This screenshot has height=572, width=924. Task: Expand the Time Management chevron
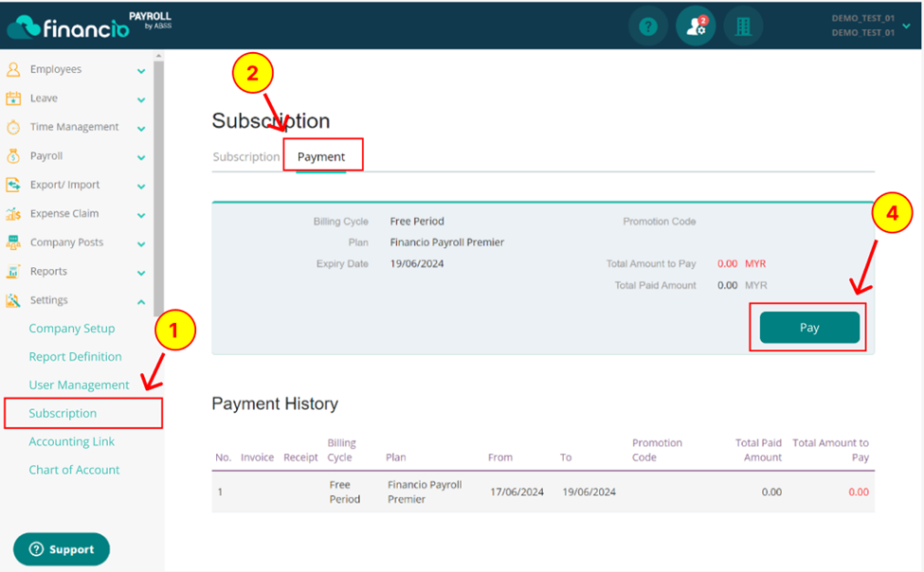[141, 129]
